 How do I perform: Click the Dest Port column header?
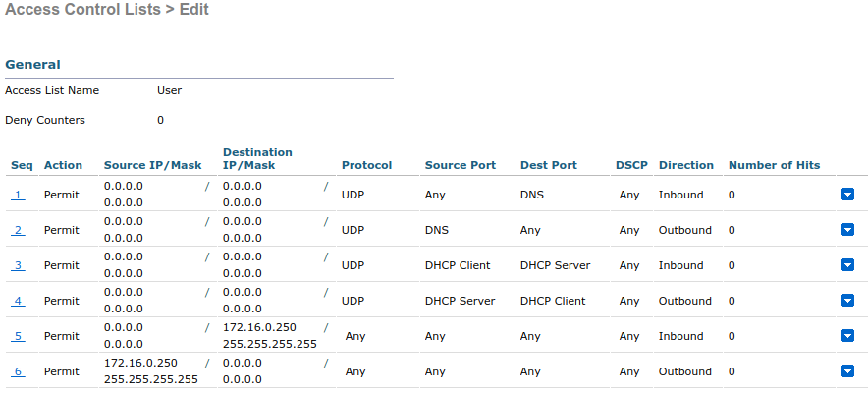pyautogui.click(x=548, y=165)
